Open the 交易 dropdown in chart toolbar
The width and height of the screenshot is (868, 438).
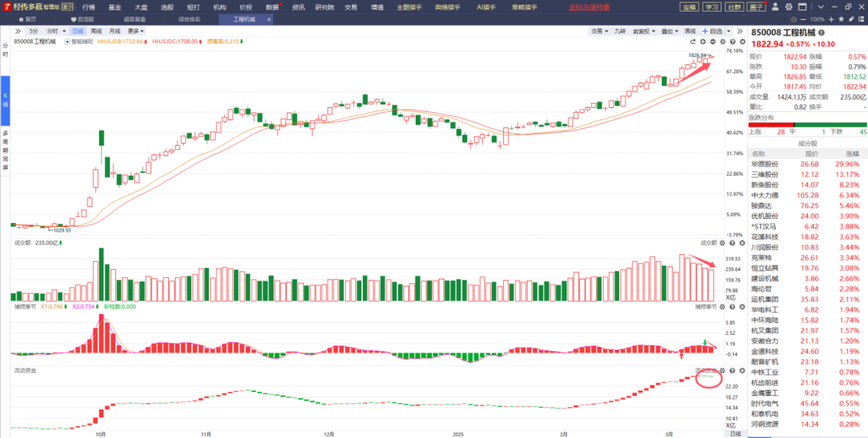(599, 31)
